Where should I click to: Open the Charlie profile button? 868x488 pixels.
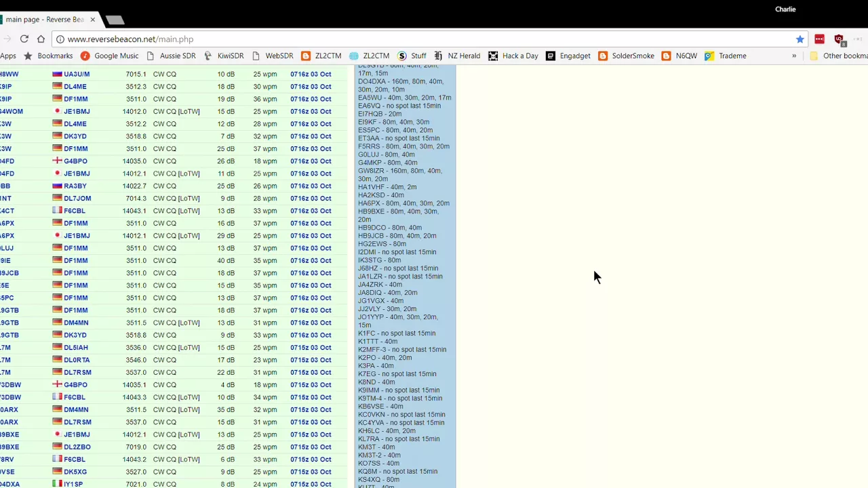785,9
